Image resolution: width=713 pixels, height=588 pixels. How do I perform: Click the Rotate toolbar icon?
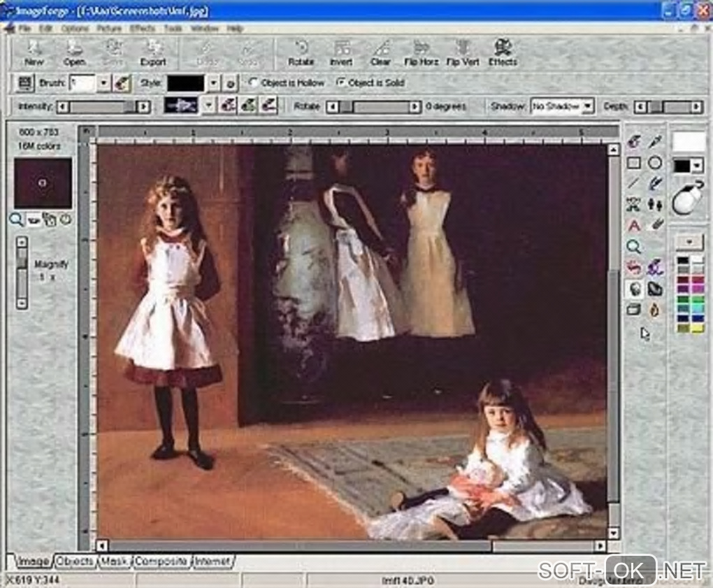[x=301, y=53]
